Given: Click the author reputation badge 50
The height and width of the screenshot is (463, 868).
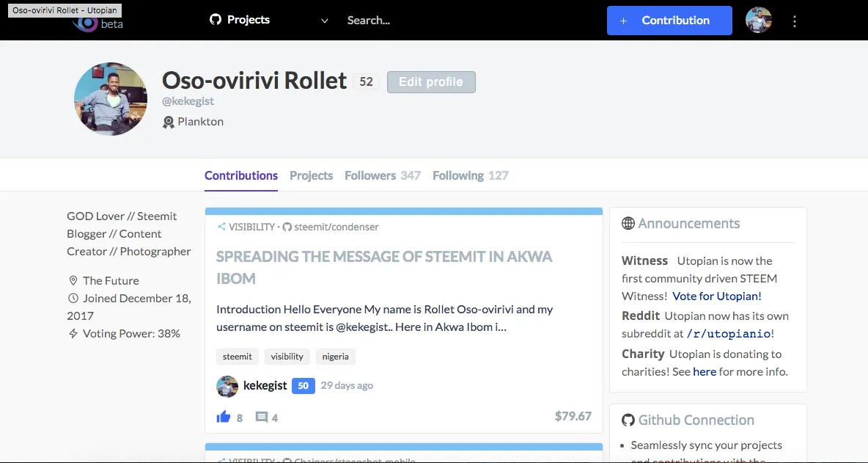Looking at the screenshot, I should [304, 385].
